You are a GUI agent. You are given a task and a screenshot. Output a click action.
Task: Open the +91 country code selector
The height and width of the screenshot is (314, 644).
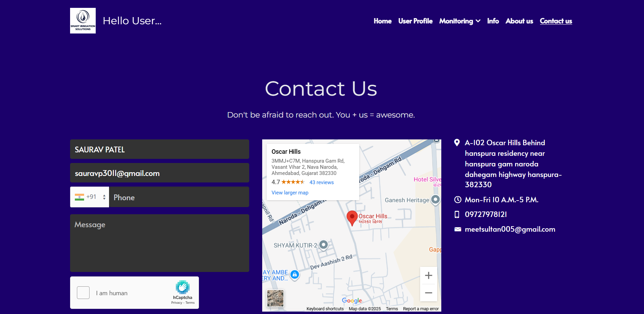coord(89,197)
